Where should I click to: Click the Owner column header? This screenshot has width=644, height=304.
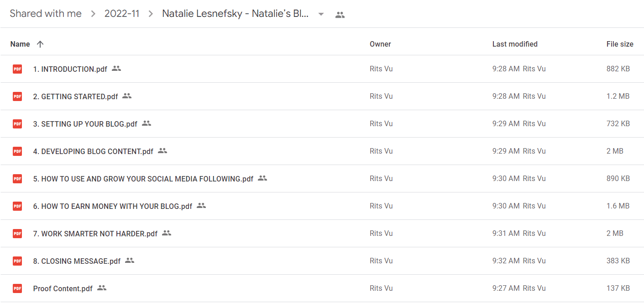pos(380,44)
